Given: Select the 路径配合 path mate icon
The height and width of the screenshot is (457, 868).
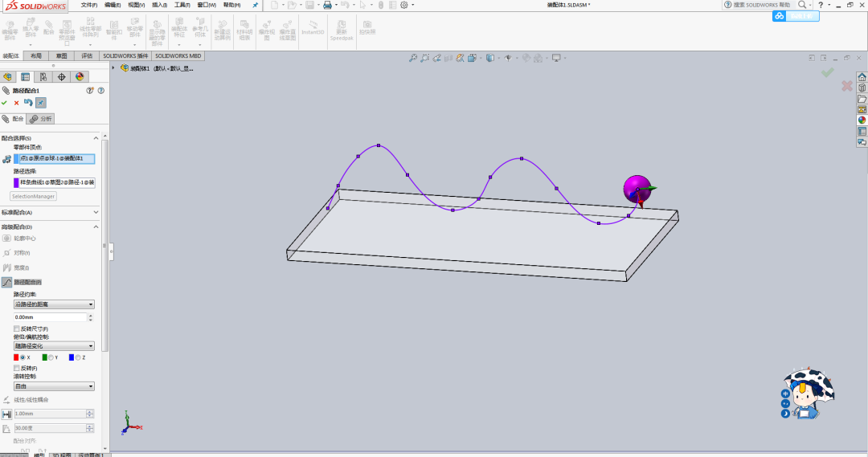Looking at the screenshot, I should pos(6,282).
